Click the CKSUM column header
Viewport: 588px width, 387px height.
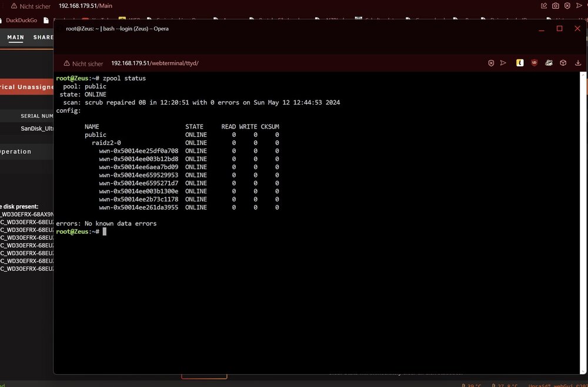tap(270, 127)
